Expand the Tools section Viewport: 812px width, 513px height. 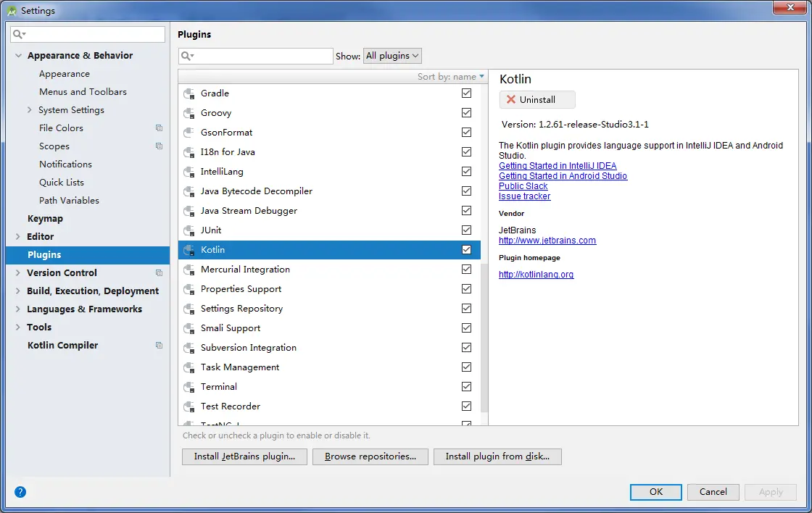(x=17, y=328)
